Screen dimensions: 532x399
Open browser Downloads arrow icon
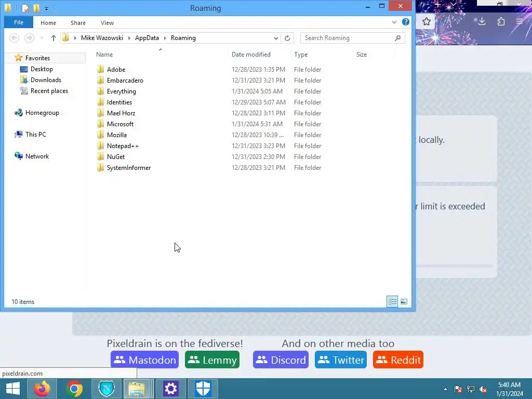[482, 22]
